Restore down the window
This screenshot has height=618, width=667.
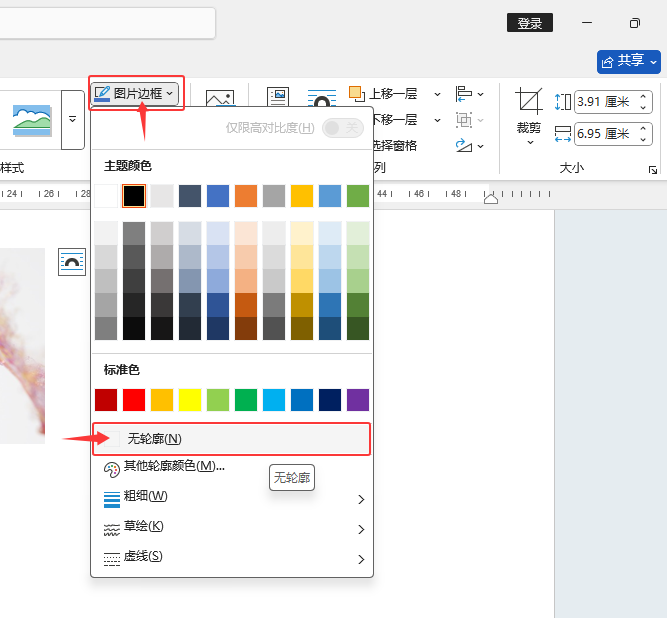(x=635, y=23)
